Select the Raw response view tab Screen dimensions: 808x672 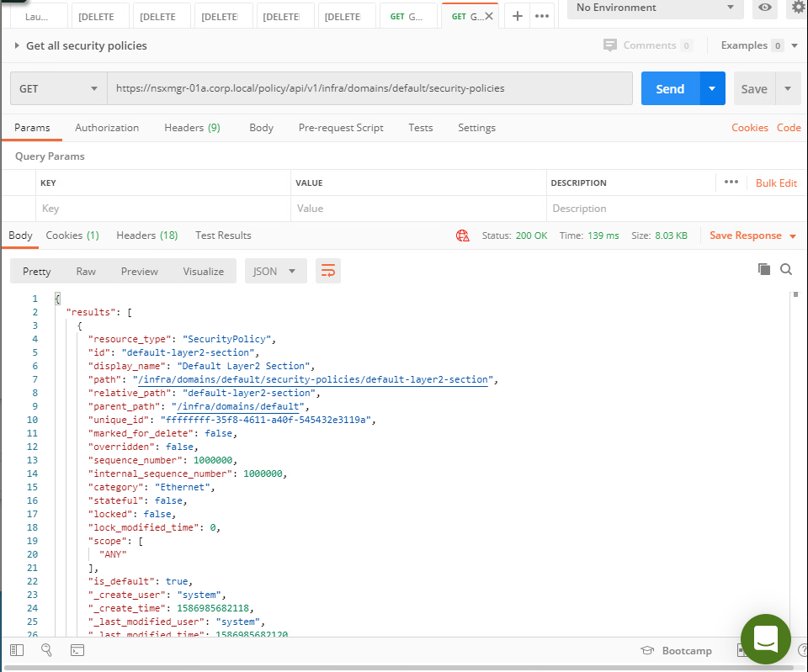point(86,271)
